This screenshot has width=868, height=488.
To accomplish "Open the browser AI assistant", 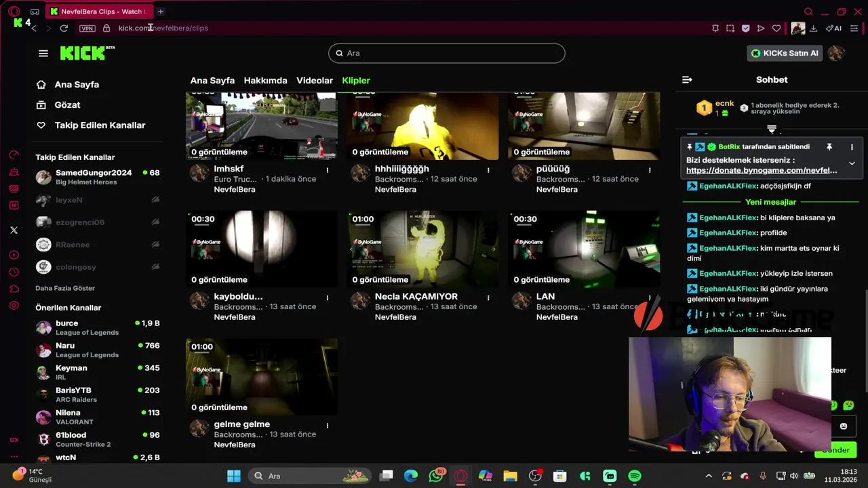I will (x=833, y=28).
